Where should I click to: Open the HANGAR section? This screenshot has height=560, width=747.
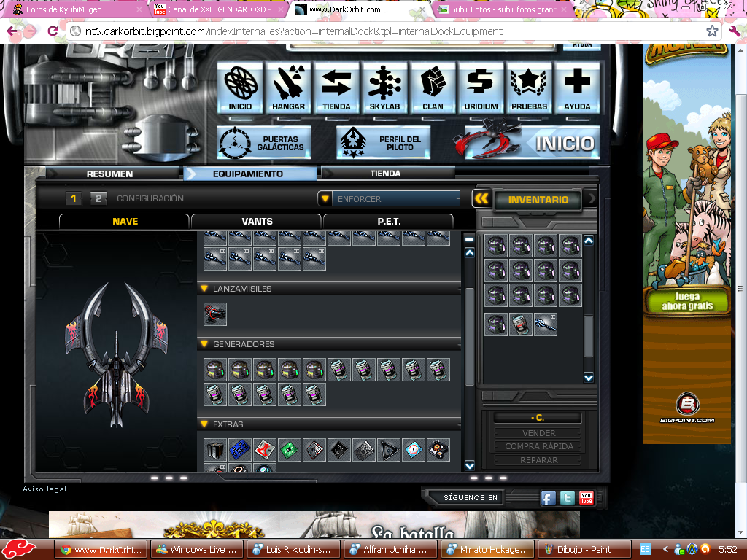(x=289, y=87)
